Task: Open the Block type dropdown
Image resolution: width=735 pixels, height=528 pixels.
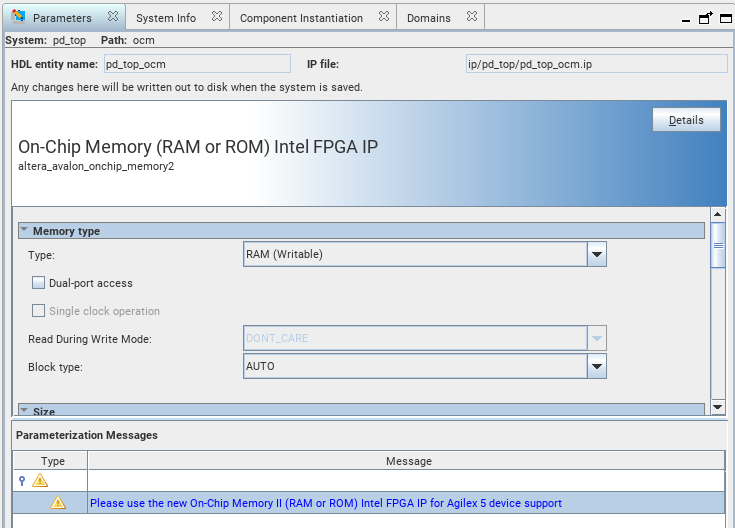Action: [425, 366]
